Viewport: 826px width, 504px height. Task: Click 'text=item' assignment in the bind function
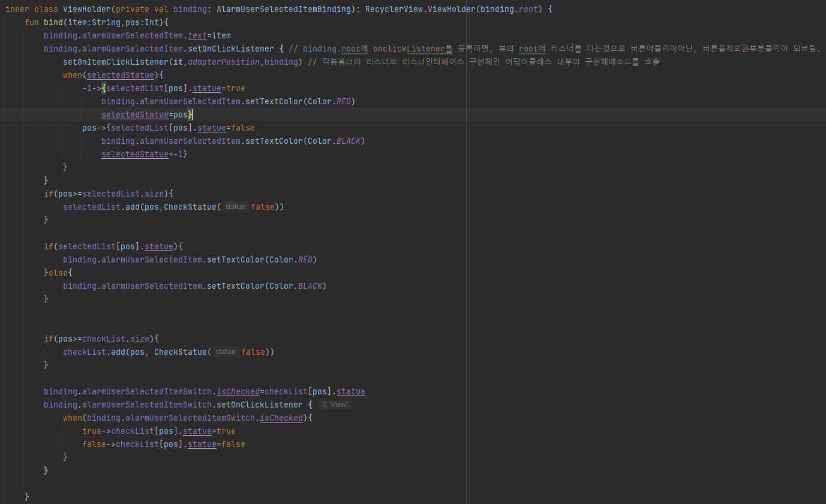pos(209,36)
